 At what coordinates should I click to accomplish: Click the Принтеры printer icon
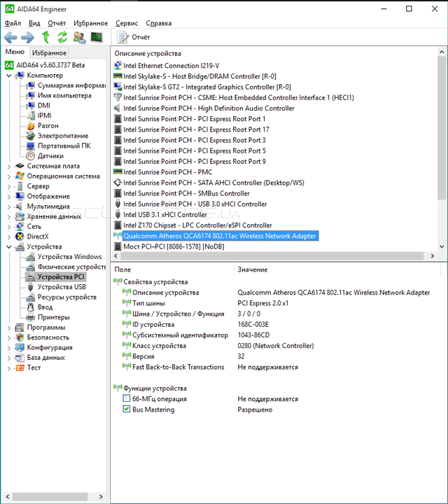click(31, 317)
